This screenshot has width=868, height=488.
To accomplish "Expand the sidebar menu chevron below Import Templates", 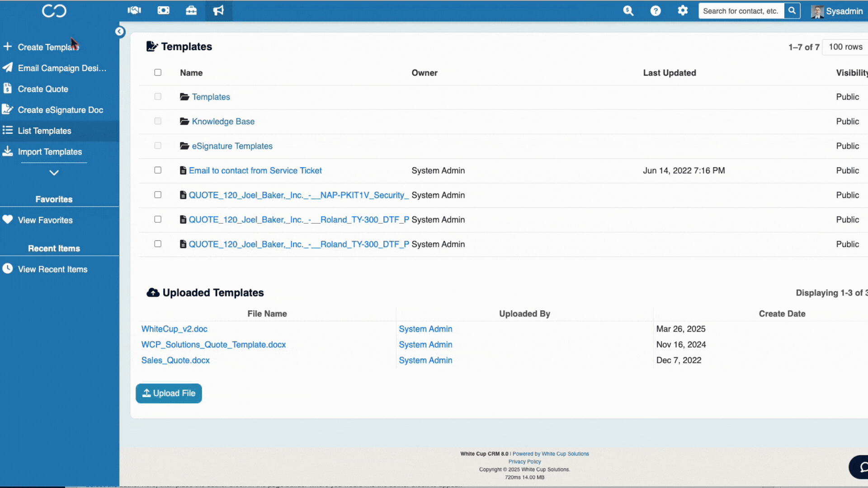I will point(54,173).
